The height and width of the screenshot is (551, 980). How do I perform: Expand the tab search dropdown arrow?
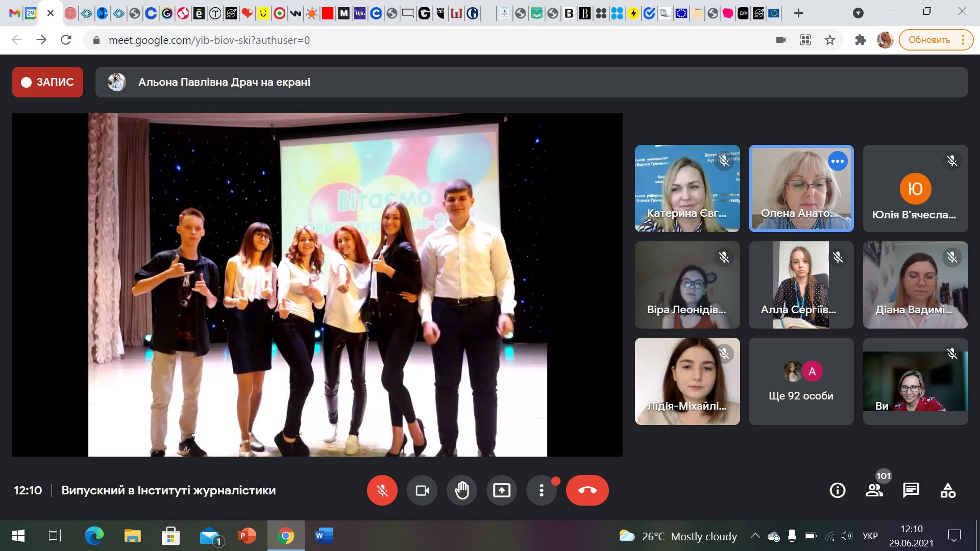tap(858, 13)
